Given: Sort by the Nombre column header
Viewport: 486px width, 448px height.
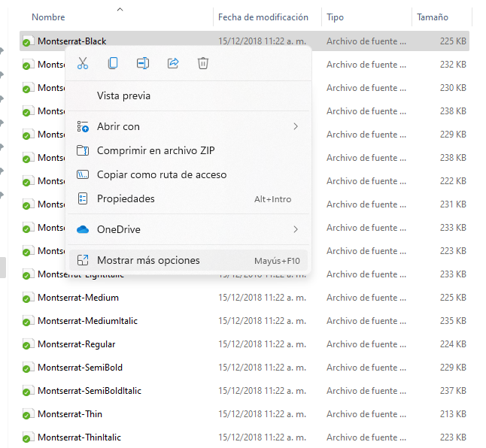Looking at the screenshot, I should pyautogui.click(x=48, y=17).
